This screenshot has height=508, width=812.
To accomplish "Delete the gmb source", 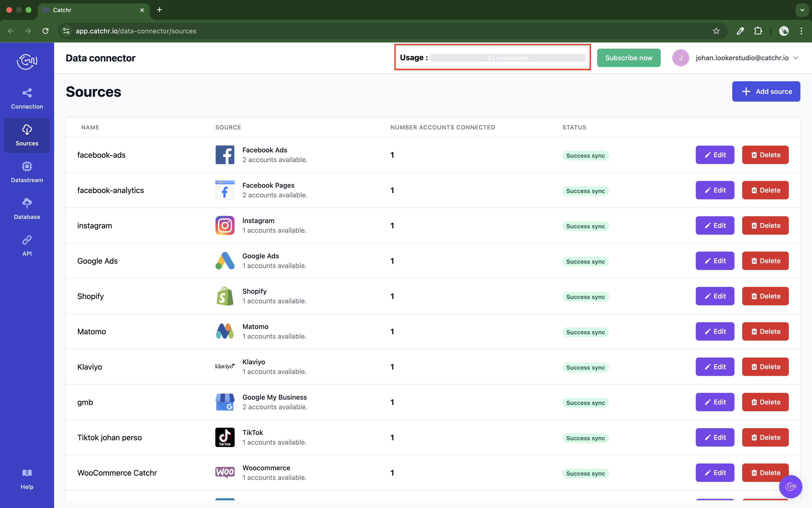I will [x=765, y=402].
